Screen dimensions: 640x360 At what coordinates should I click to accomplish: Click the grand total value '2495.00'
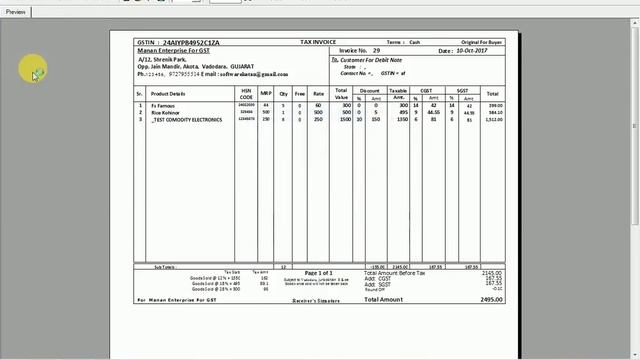tap(491, 300)
